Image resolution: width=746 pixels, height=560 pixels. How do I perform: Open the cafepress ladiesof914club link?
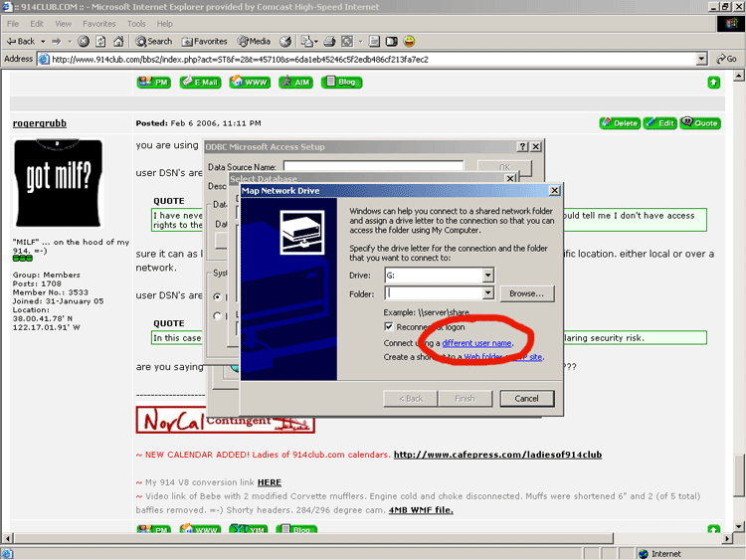(x=497, y=455)
